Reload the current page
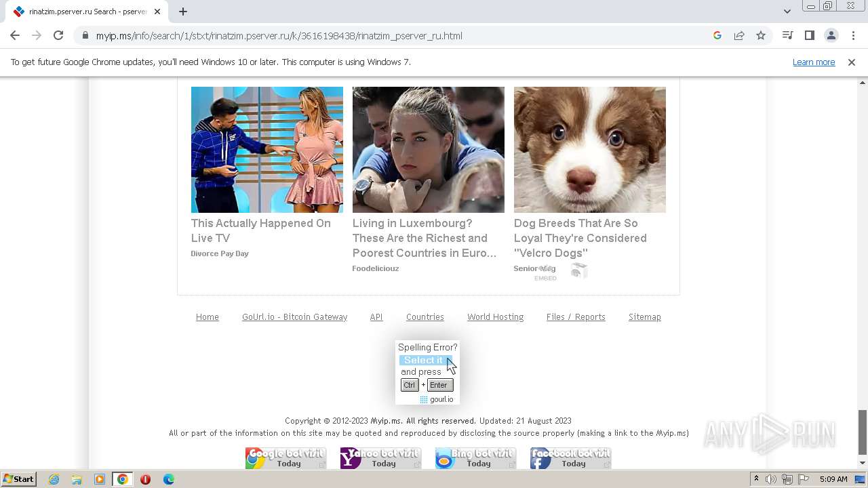The image size is (868, 488). click(58, 36)
